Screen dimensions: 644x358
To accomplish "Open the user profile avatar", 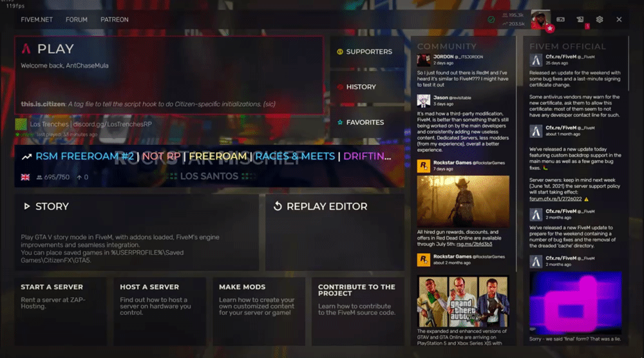I will (x=540, y=19).
